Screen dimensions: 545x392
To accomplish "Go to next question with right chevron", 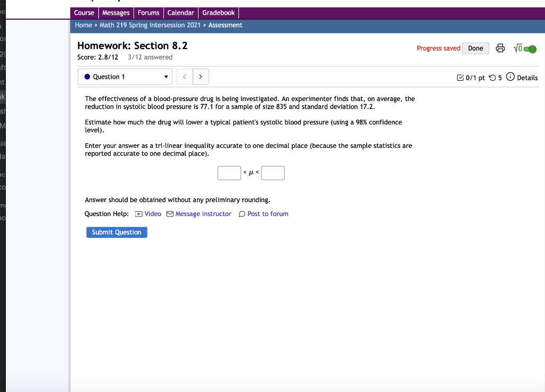I will coord(201,77).
